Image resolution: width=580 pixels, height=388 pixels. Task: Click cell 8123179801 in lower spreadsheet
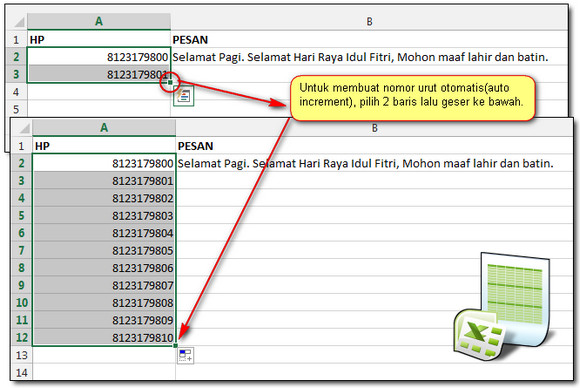(x=104, y=181)
